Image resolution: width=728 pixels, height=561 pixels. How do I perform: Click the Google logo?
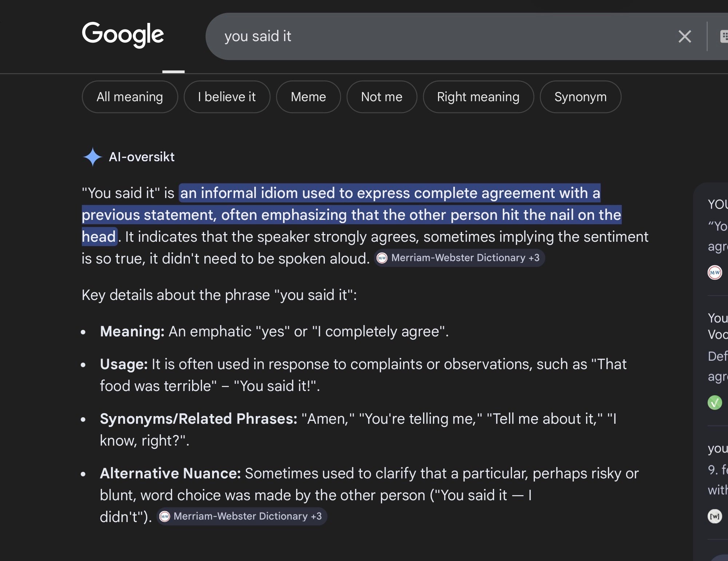pyautogui.click(x=123, y=35)
